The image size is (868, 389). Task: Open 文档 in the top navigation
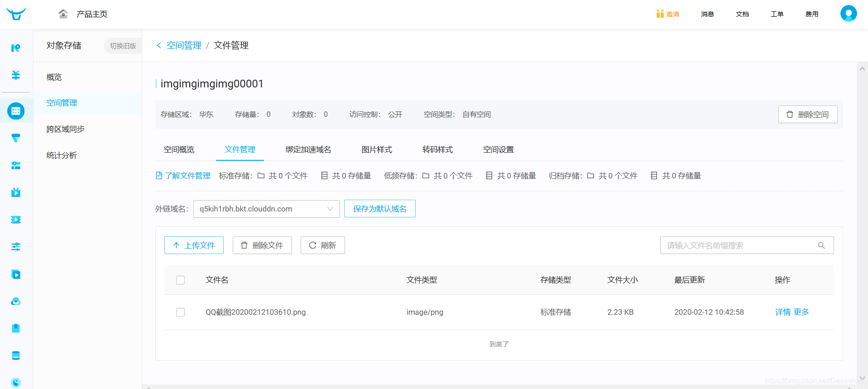[x=742, y=14]
